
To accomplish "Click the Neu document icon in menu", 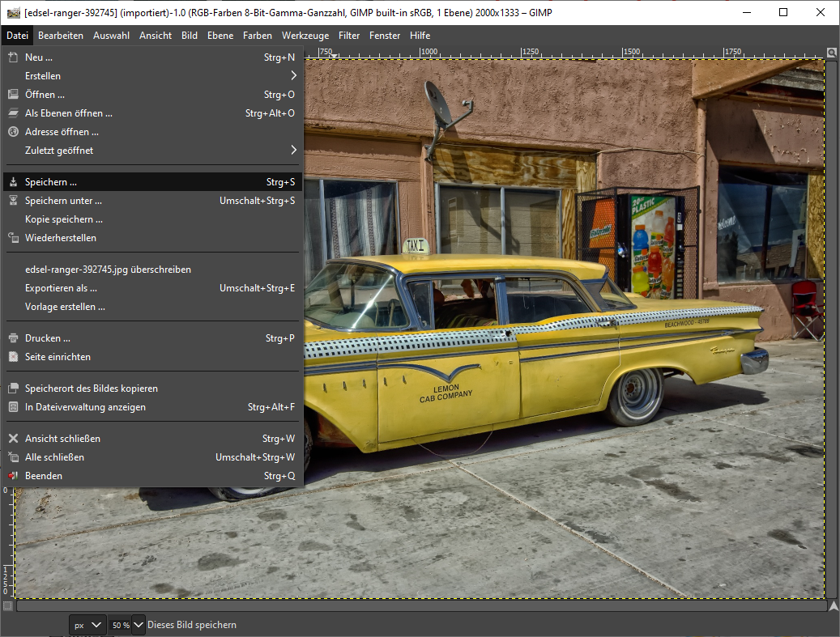I will tap(13, 57).
